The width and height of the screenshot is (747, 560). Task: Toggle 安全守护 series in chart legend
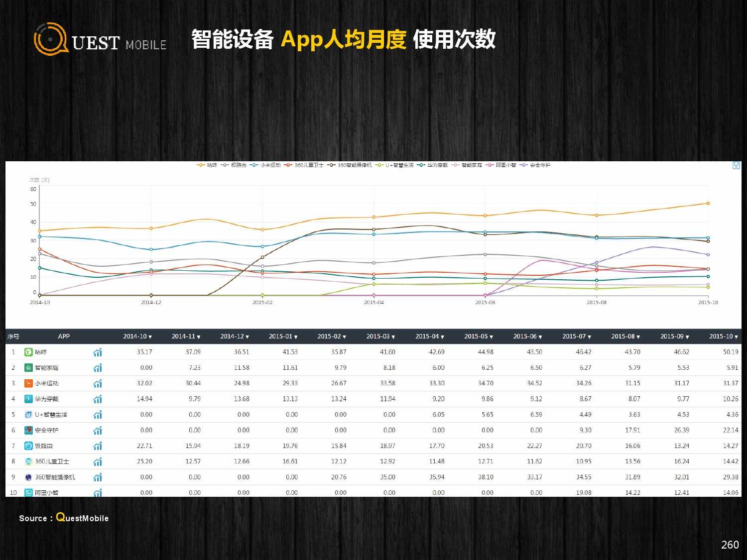pos(535,165)
